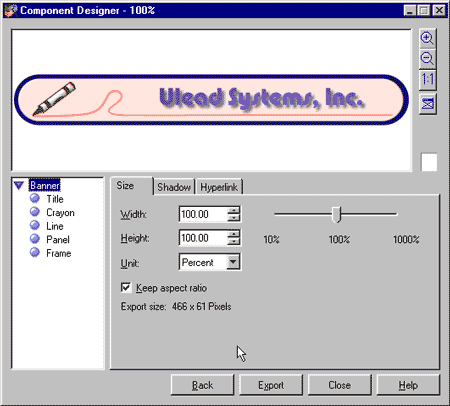Switch to the Hyperlink tab
Viewport: 450px width, 406px height.
(219, 187)
